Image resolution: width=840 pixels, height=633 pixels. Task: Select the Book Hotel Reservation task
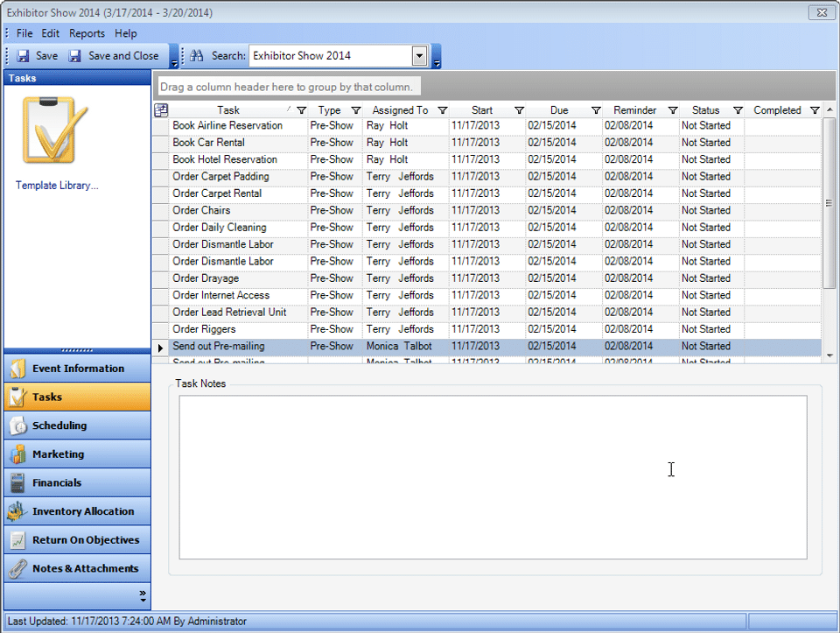coord(486,159)
